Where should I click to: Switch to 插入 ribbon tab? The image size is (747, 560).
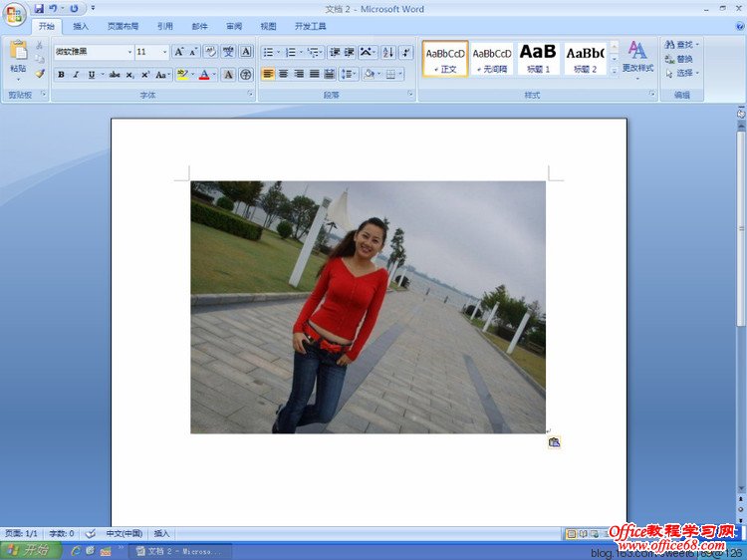point(81,26)
